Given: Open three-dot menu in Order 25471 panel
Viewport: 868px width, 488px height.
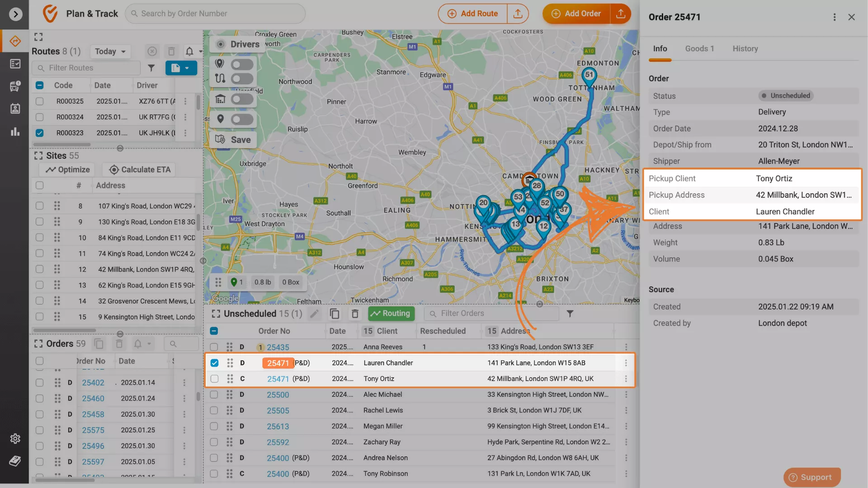Looking at the screenshot, I should [x=834, y=17].
